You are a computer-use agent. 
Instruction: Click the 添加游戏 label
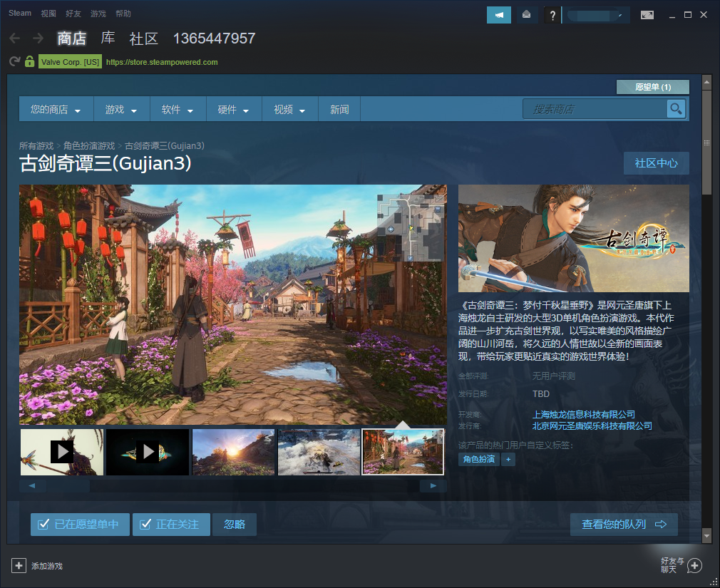click(x=47, y=566)
